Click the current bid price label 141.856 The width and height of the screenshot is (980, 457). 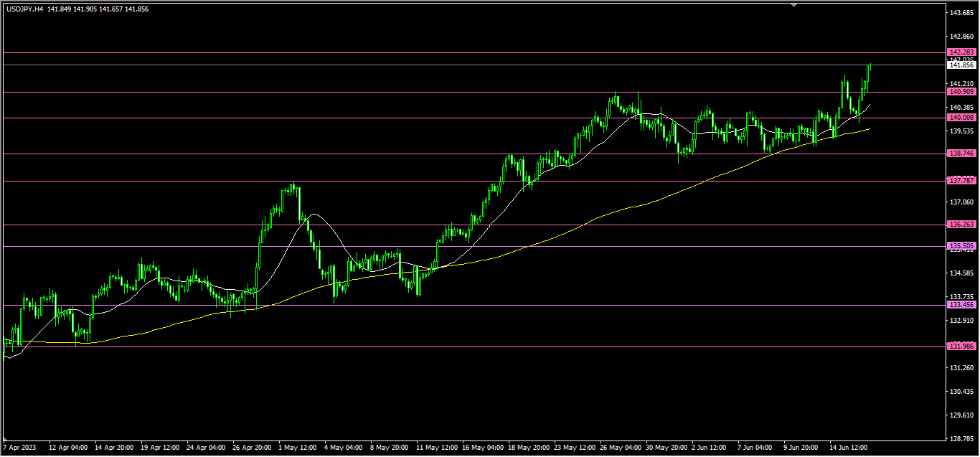961,65
